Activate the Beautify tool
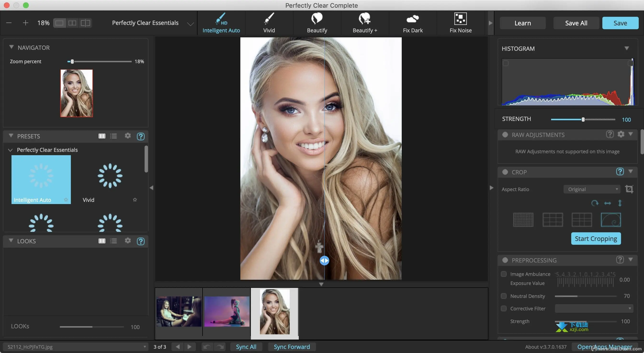644x353 pixels. pyautogui.click(x=317, y=23)
